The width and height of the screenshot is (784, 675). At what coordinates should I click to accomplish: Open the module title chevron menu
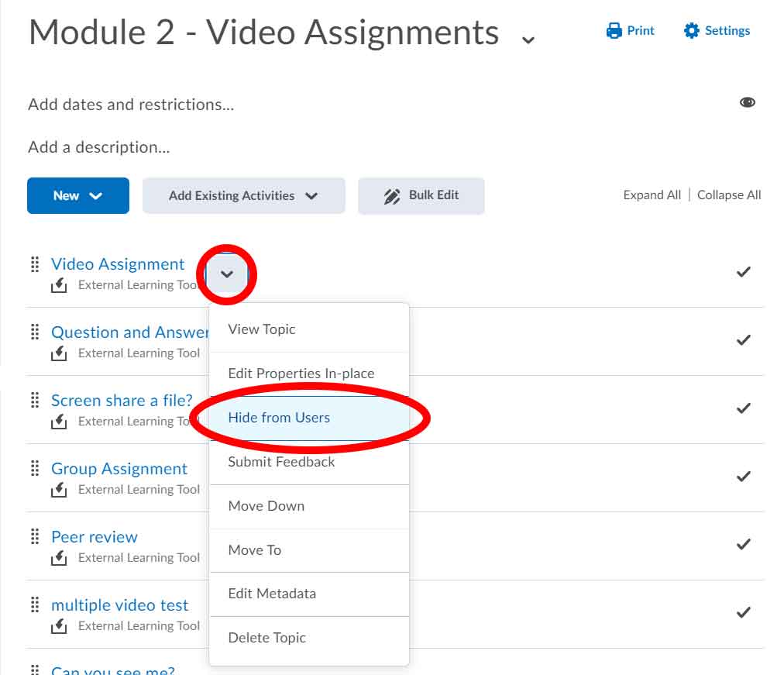[528, 39]
